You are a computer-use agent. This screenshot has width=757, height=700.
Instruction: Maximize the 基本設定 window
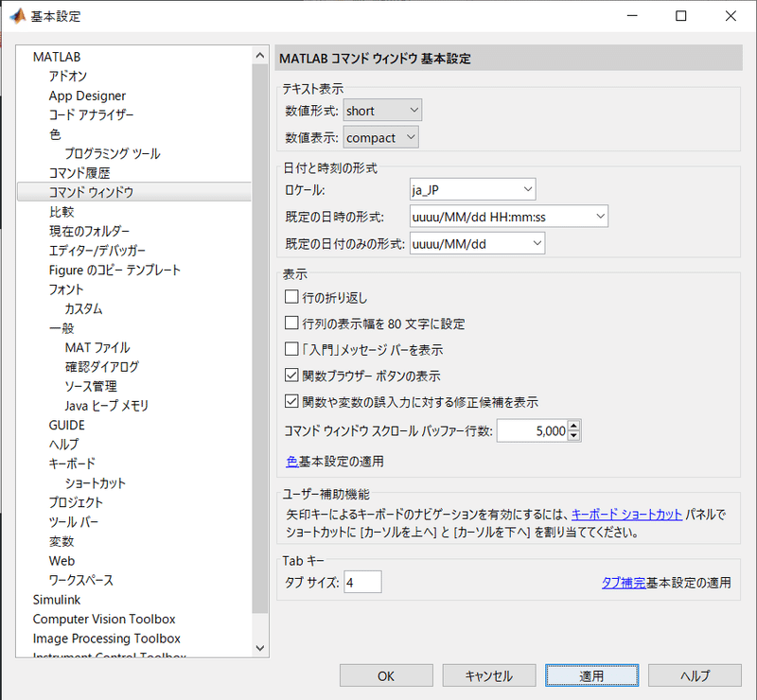680,16
